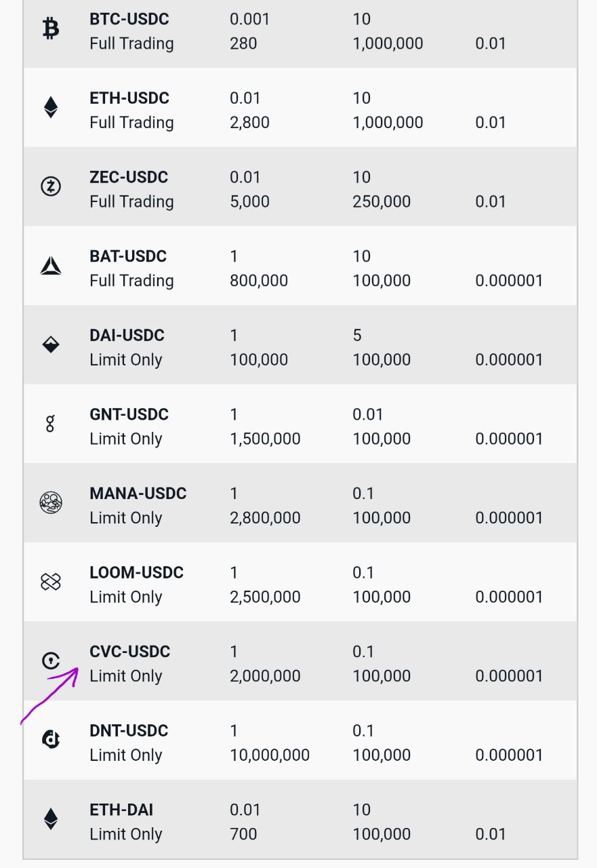
Task: Click Full Trading under BAT-USDC
Action: click(131, 281)
